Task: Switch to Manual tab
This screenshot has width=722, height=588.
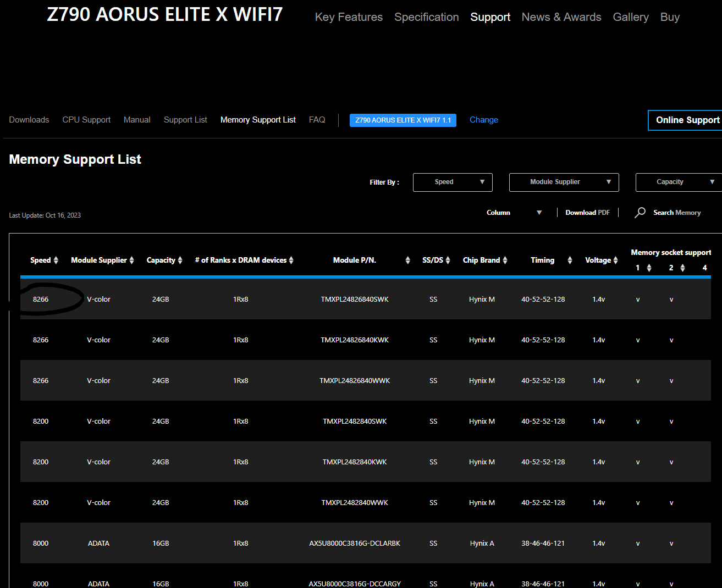Action: 137,120
